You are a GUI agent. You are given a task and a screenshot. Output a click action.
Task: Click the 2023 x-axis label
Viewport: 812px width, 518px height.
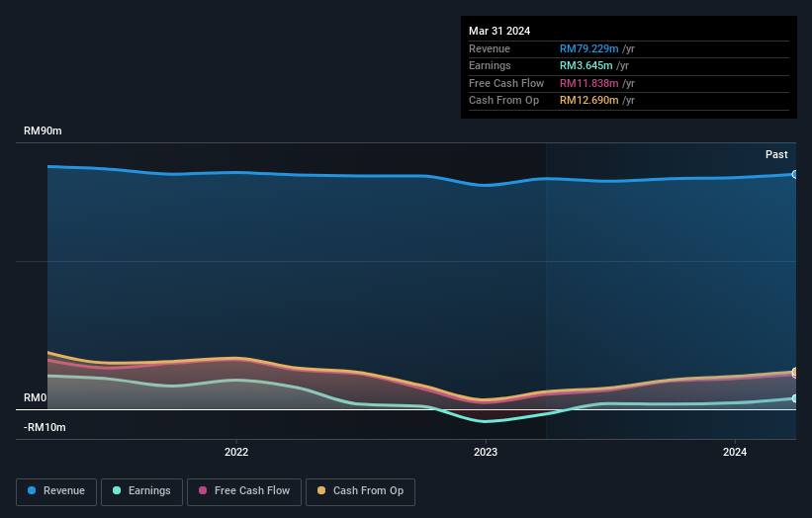[x=486, y=452]
